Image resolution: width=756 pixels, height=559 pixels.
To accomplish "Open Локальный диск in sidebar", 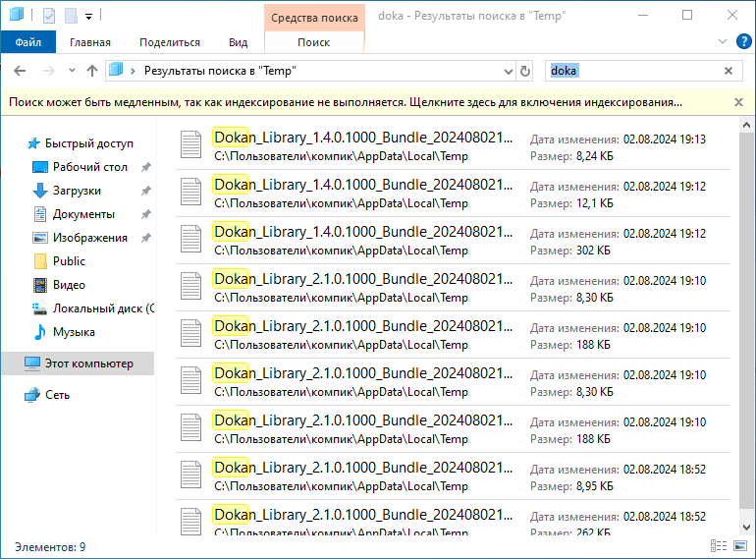I will coord(104,308).
